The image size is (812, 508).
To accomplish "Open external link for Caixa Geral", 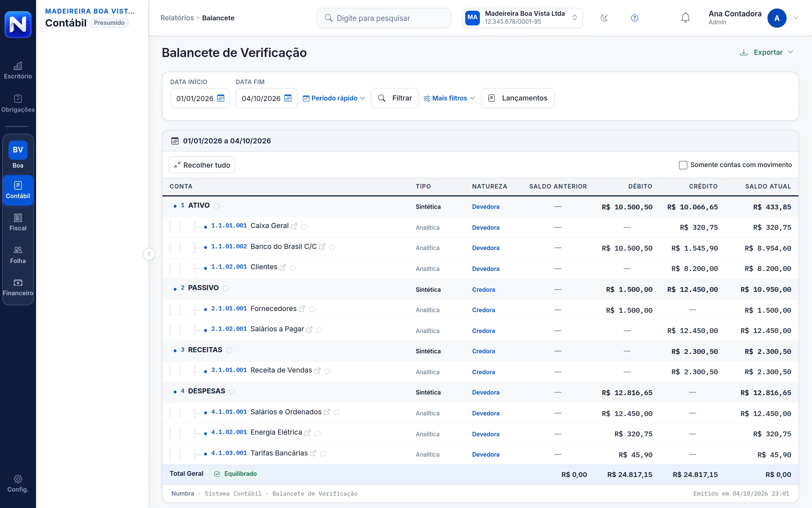I will point(294,226).
